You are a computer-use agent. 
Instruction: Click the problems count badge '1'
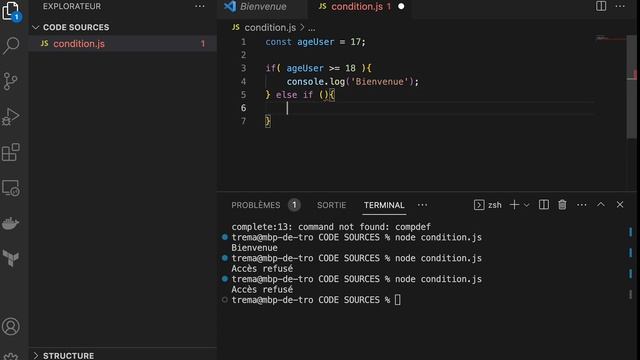point(294,205)
